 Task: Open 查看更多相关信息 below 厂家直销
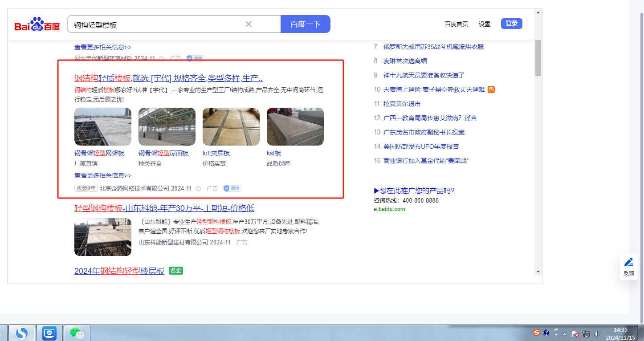point(103,175)
